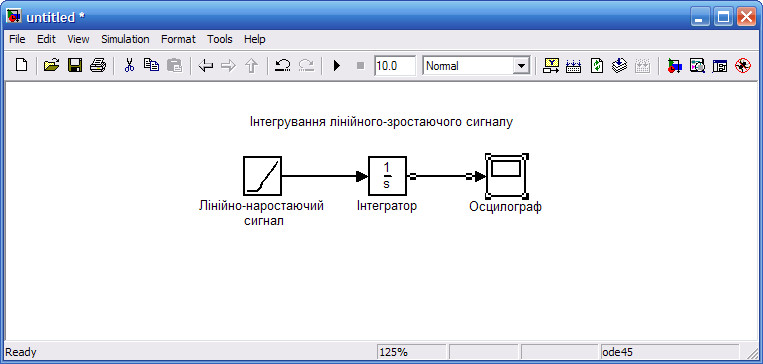Open the Simulation menu
Image resolution: width=763 pixels, height=364 pixels.
tap(125, 39)
